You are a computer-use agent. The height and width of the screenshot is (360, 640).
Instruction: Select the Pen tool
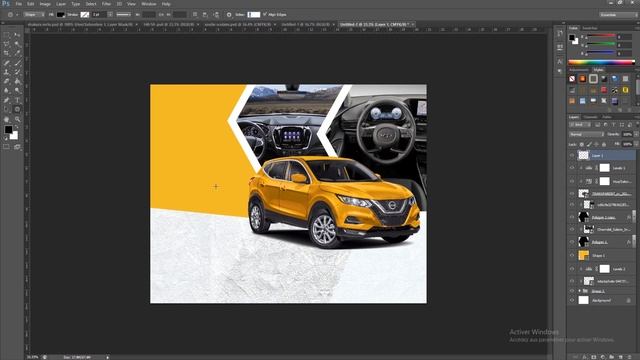[7, 100]
